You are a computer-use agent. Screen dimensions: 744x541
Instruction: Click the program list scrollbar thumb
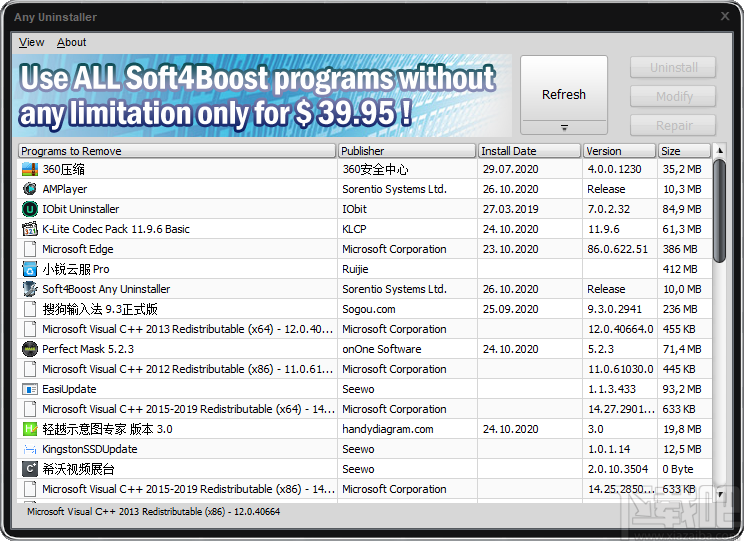pyautogui.click(x=719, y=210)
